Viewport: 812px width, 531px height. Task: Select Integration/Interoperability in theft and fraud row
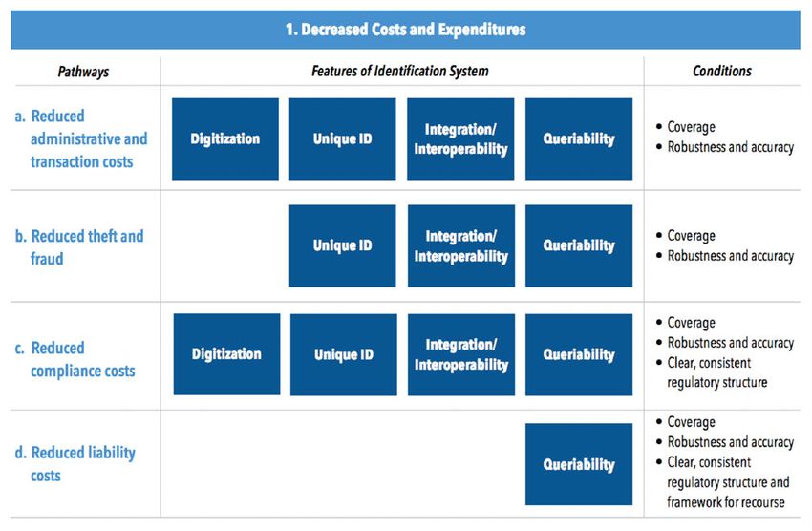(460, 245)
